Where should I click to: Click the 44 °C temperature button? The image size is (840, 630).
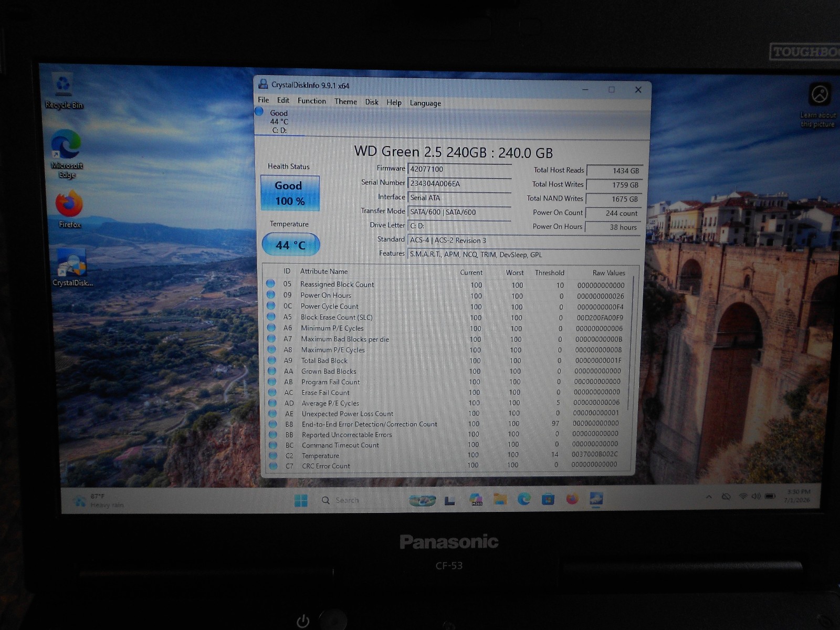click(290, 245)
